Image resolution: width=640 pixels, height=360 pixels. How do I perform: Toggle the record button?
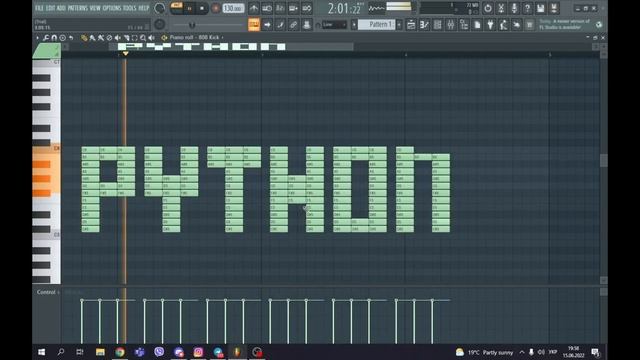coord(216,8)
